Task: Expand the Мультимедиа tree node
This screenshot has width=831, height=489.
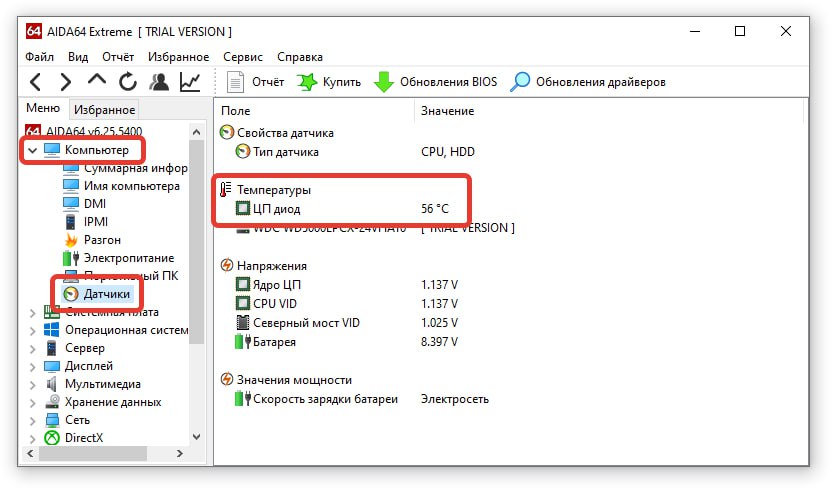Action: tap(32, 384)
